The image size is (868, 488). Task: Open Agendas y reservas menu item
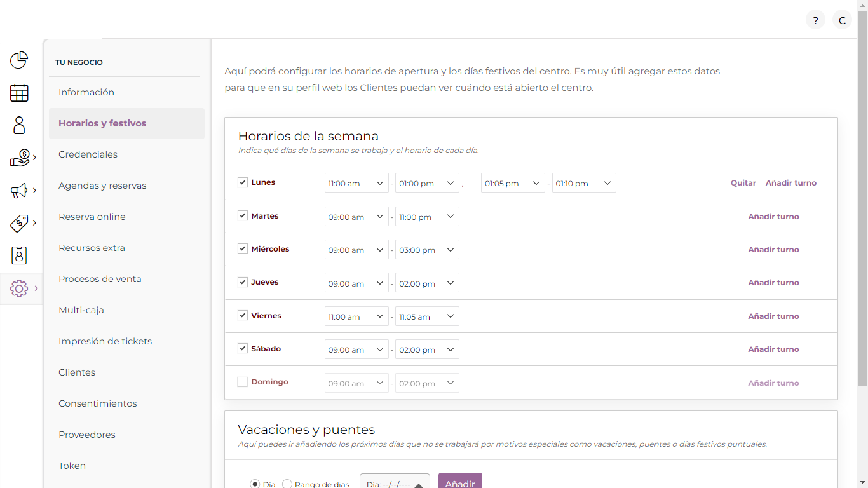(126, 186)
